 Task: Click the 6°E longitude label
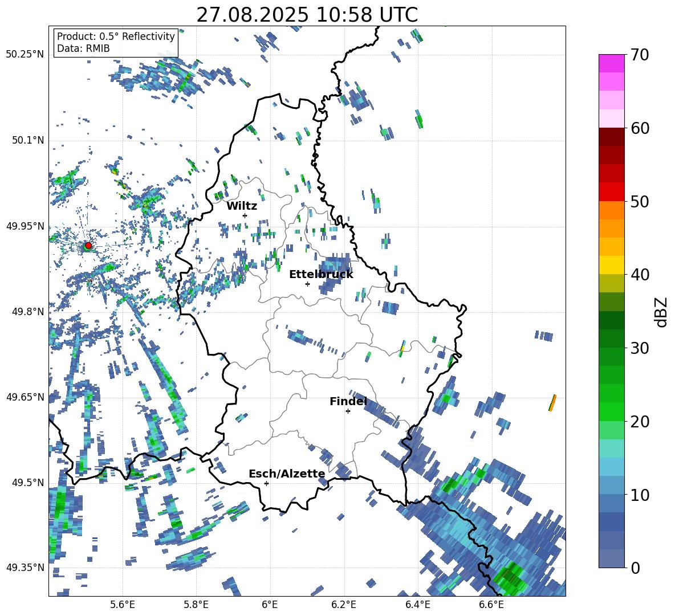[270, 605]
